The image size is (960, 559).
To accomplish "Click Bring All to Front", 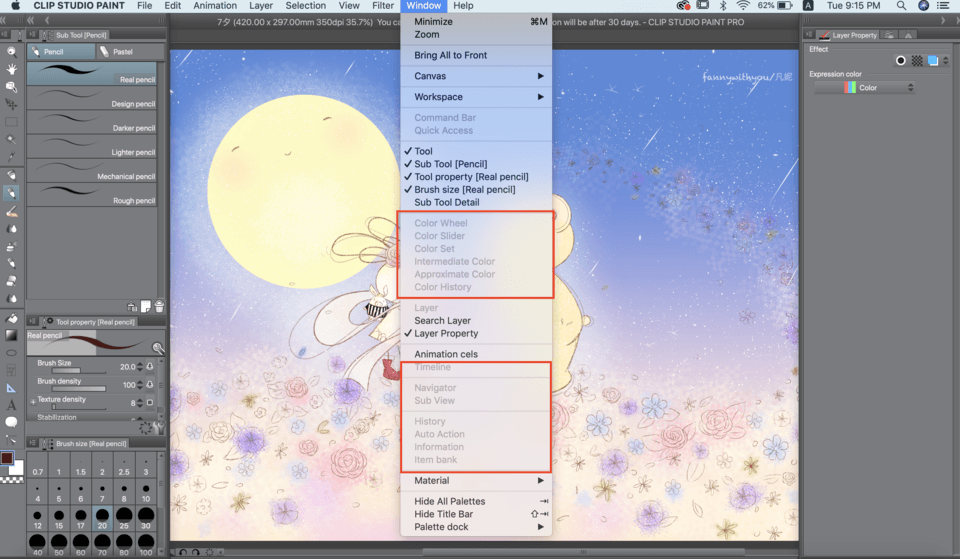I will point(476,55).
